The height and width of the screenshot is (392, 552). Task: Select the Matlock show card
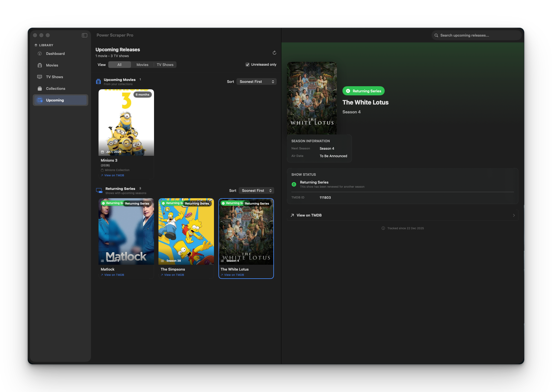[126, 232]
